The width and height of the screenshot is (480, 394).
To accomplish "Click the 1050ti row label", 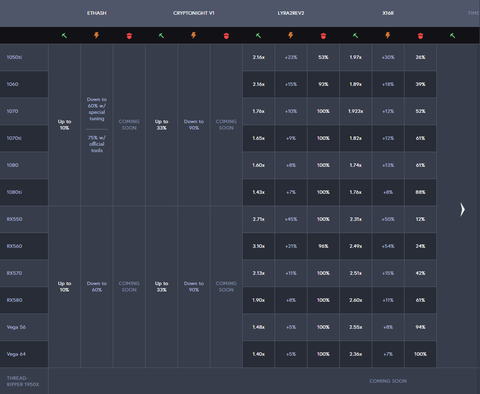I will click(x=14, y=57).
